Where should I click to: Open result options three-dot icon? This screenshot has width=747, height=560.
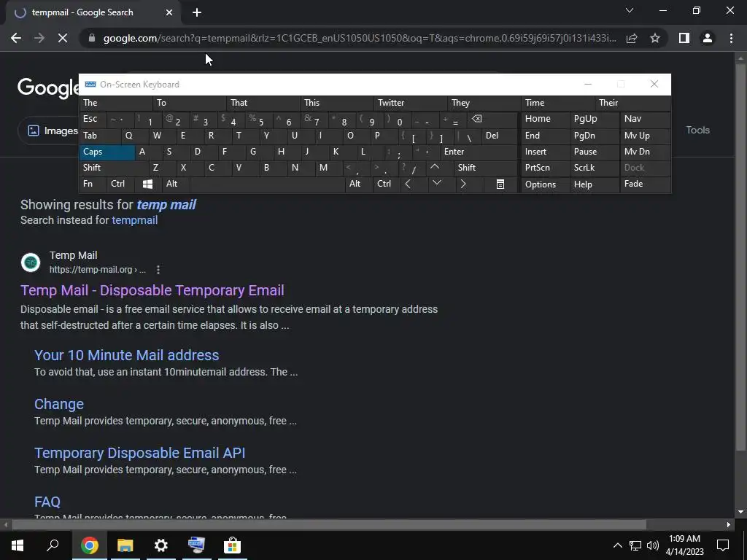(158, 270)
